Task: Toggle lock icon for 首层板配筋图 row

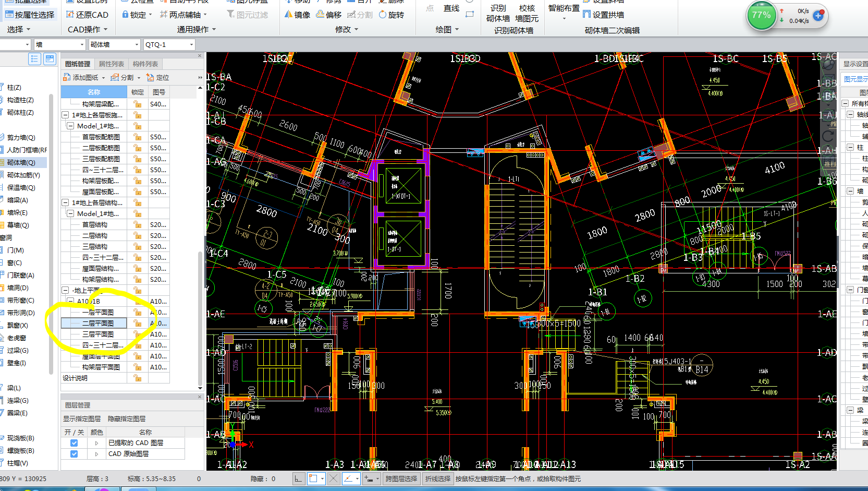Action: pos(138,137)
